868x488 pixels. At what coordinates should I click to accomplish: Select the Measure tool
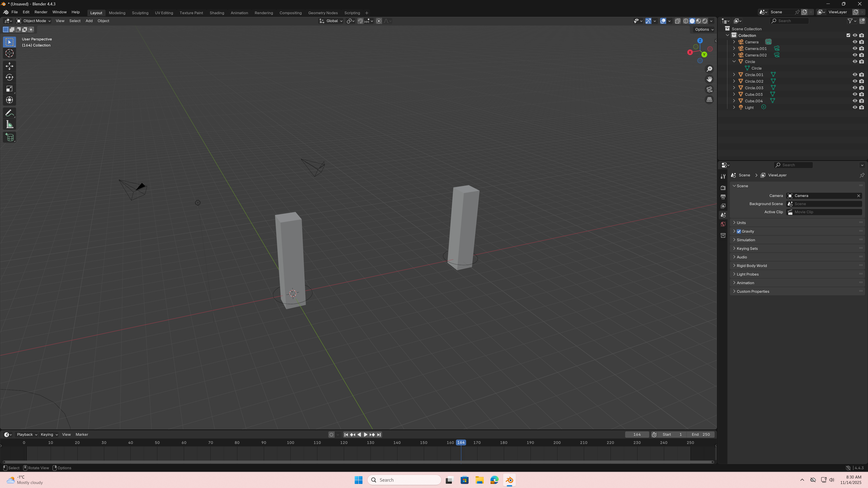tap(9, 125)
